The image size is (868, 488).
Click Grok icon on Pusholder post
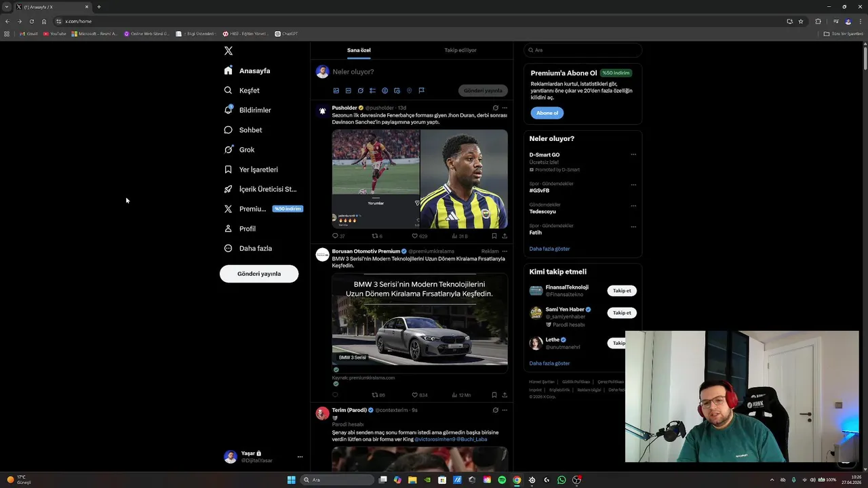click(x=495, y=108)
